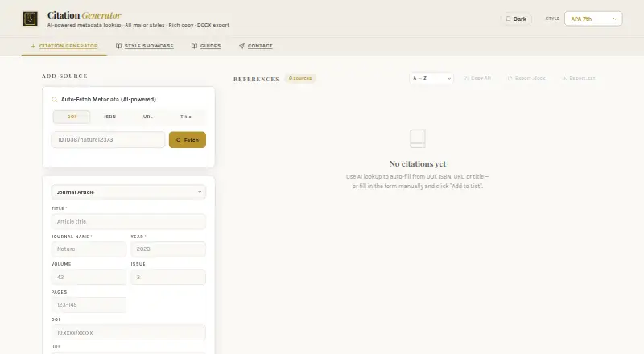644x354 pixels.
Task: Click Copy All references button
Action: pos(477,78)
